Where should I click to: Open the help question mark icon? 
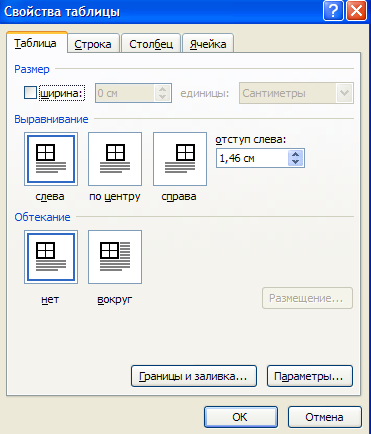click(x=333, y=11)
